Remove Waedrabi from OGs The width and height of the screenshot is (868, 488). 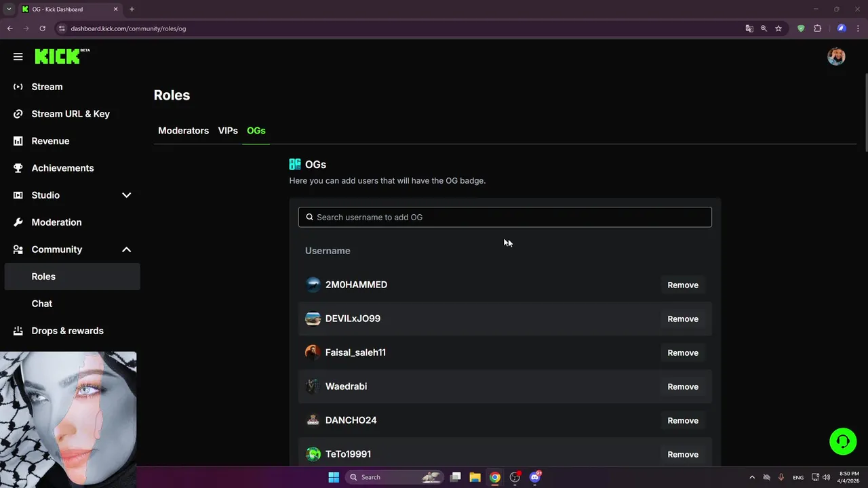(683, 386)
